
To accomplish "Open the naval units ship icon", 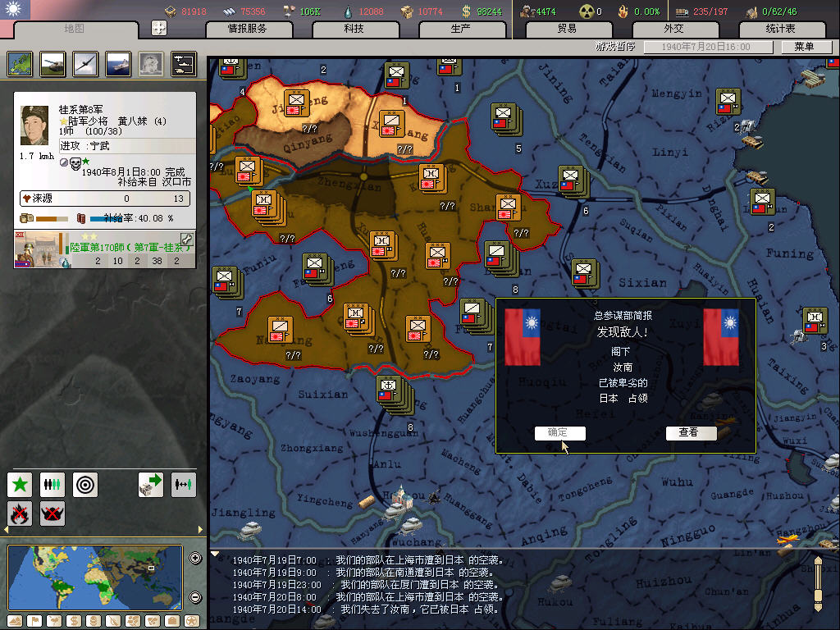I will tap(118, 64).
